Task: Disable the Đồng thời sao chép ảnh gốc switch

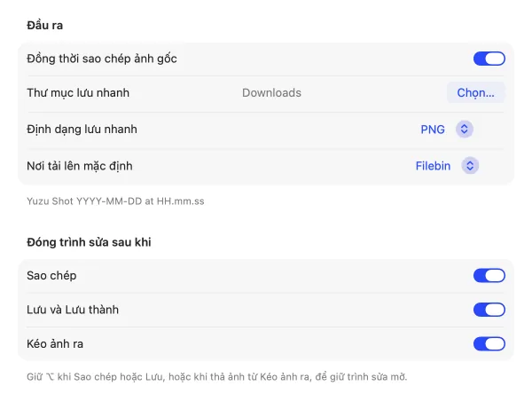Action: click(x=489, y=59)
